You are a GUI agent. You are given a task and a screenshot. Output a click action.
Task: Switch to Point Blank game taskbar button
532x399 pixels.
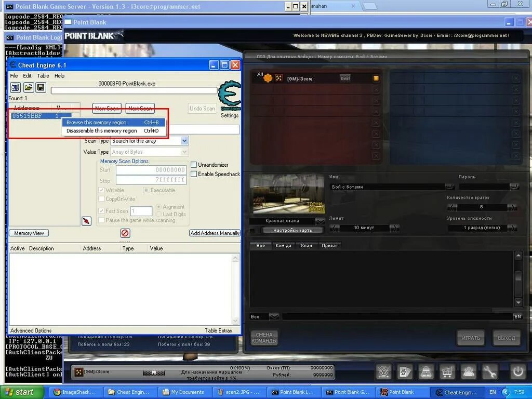(x=402, y=392)
